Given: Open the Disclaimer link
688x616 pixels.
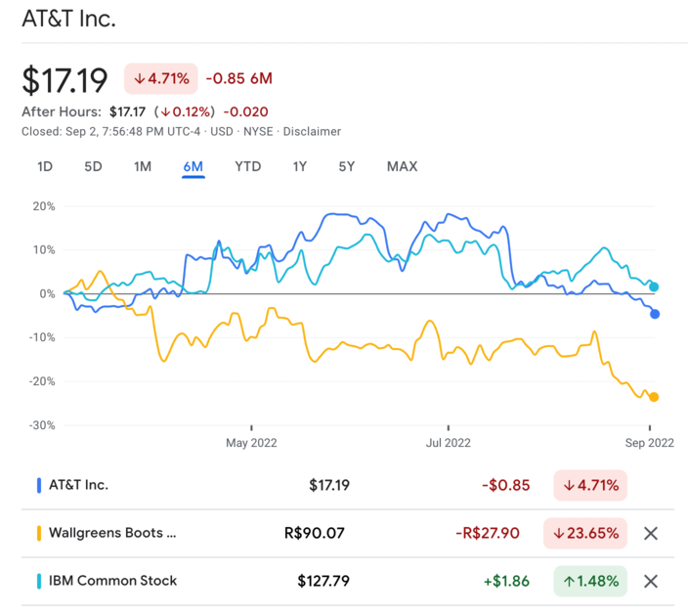Looking at the screenshot, I should (x=312, y=131).
